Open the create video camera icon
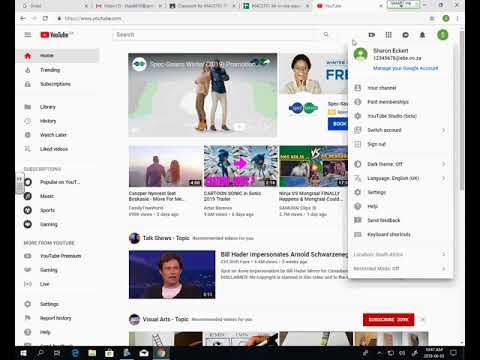Screen dimensions: 480x360 372,35
